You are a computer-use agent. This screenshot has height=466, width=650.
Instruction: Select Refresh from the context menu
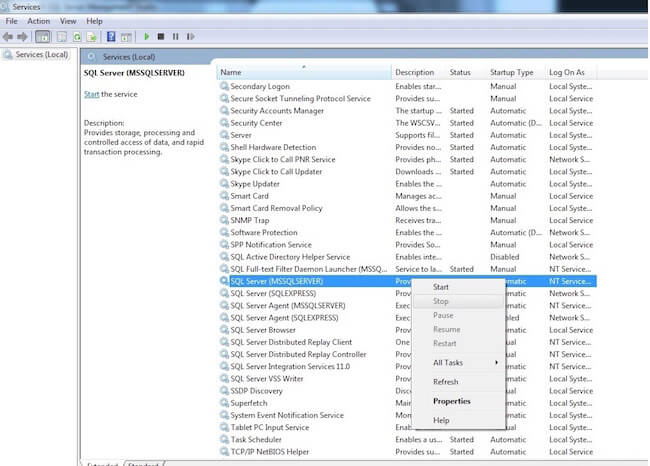pyautogui.click(x=446, y=382)
